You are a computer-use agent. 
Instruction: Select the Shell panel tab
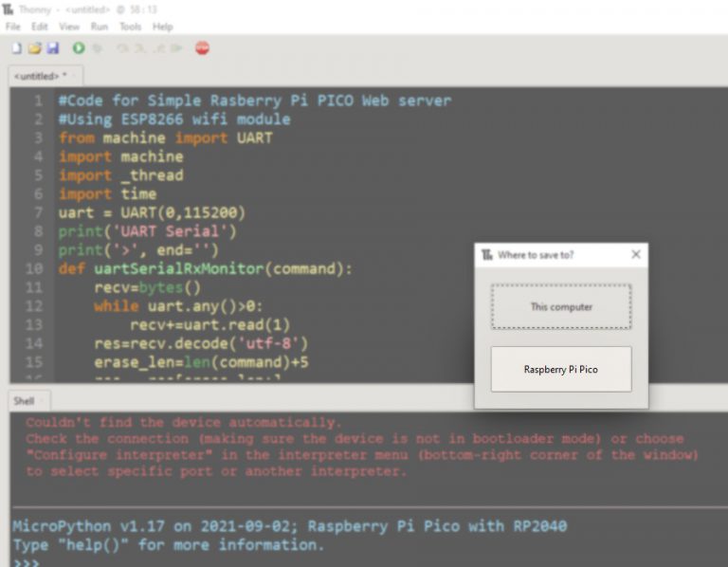[24, 401]
